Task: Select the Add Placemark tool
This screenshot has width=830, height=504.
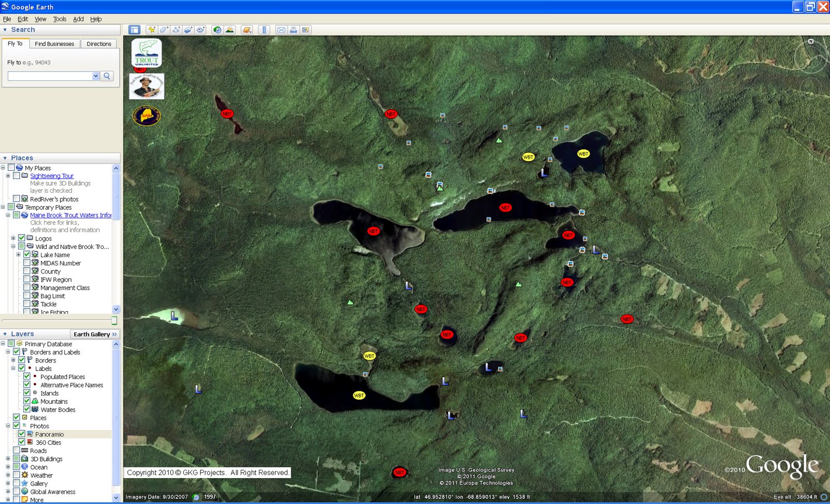Action: pyautogui.click(x=151, y=30)
